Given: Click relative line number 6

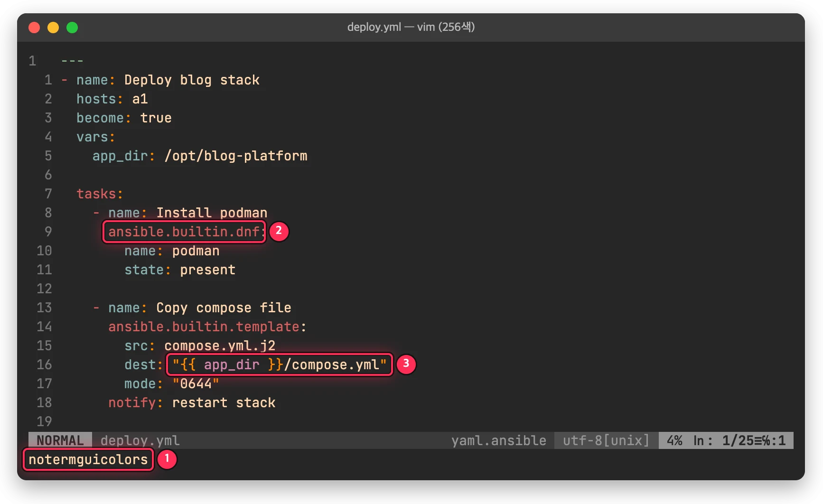Looking at the screenshot, I should pos(48,175).
